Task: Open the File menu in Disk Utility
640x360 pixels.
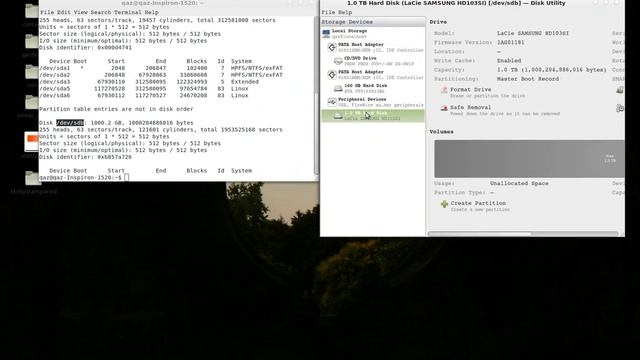Action: pyautogui.click(x=328, y=13)
